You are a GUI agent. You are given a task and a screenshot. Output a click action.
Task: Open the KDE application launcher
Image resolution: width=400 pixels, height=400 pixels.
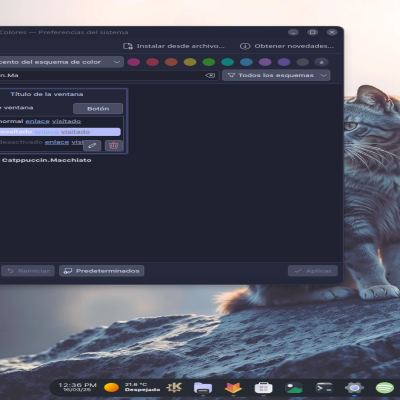174,387
